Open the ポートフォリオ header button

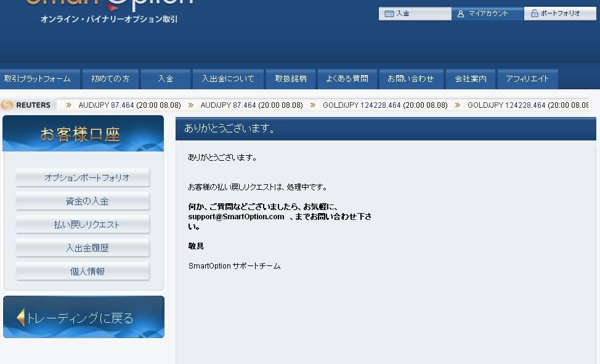pyautogui.click(x=560, y=14)
